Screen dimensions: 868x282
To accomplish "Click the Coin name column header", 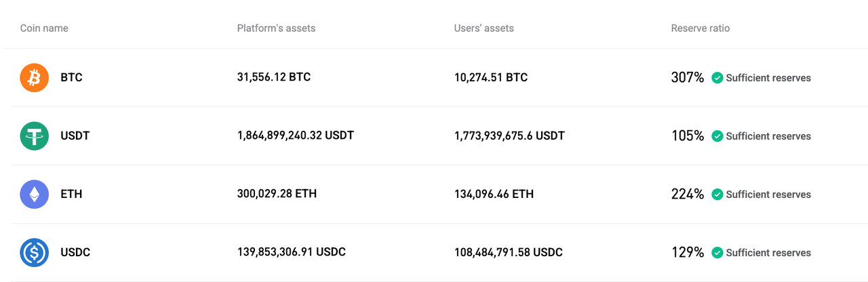I will 44,28.
